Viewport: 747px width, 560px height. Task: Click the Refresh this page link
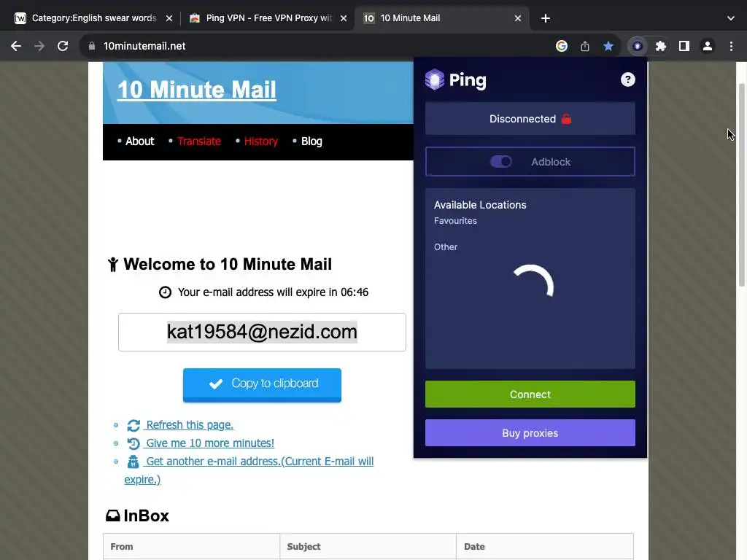pyautogui.click(x=190, y=425)
